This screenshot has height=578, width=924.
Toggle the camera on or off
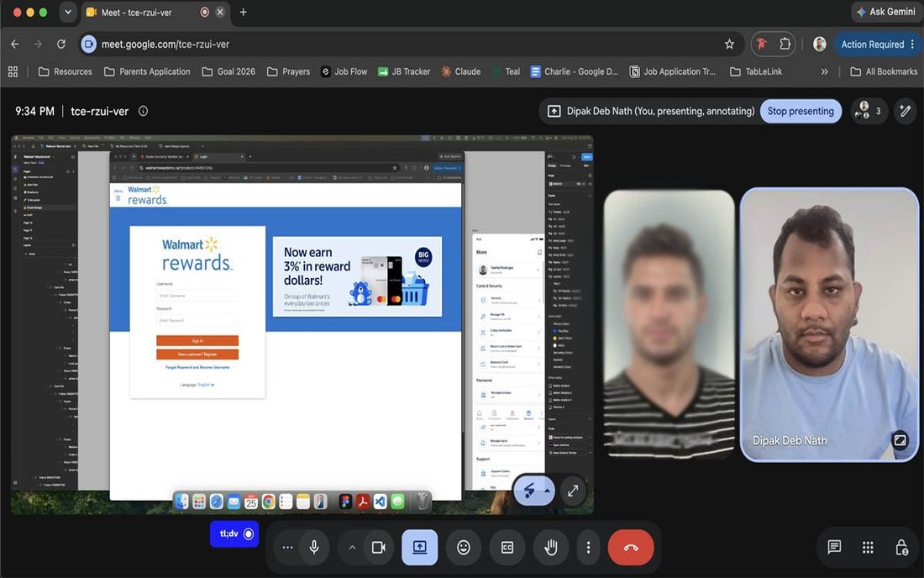378,548
